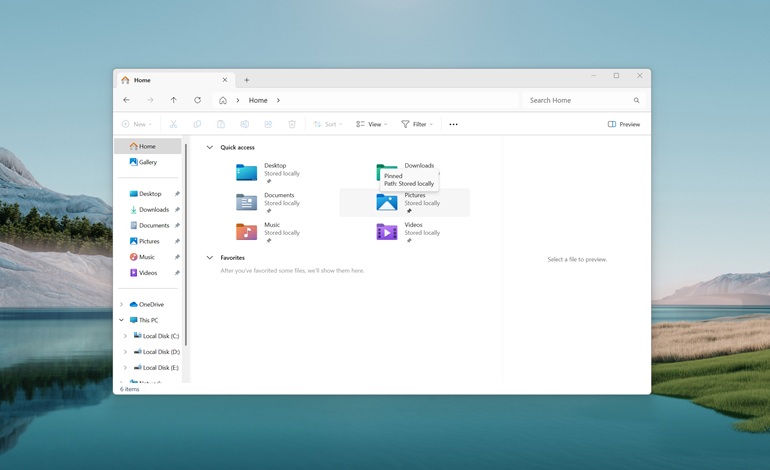
Task: Click the Search Home input field
Action: click(578, 100)
